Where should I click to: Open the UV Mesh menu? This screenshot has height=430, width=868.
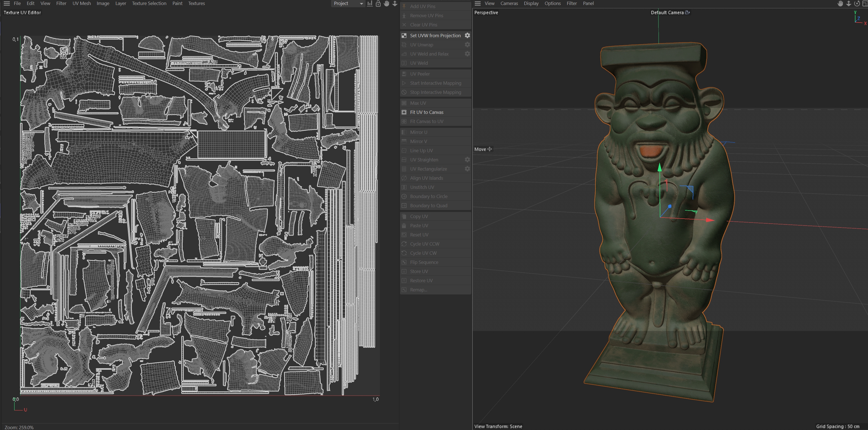click(82, 3)
